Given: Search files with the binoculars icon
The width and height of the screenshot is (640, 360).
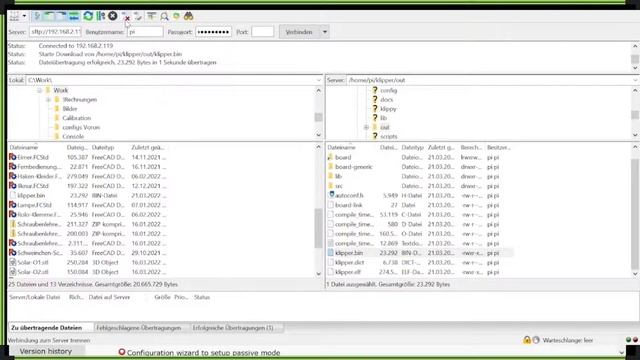Looking at the screenshot, I should (188, 16).
